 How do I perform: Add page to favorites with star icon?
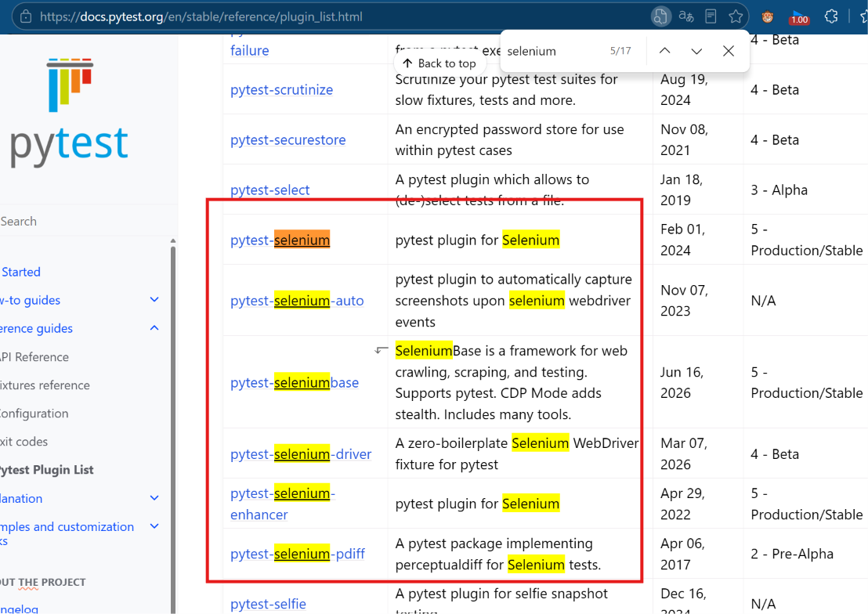[x=735, y=16]
